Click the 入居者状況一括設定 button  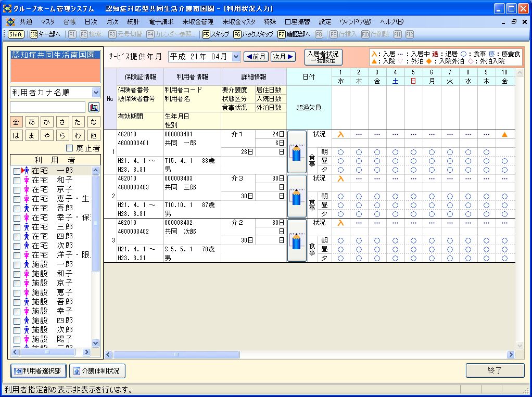[323, 57]
